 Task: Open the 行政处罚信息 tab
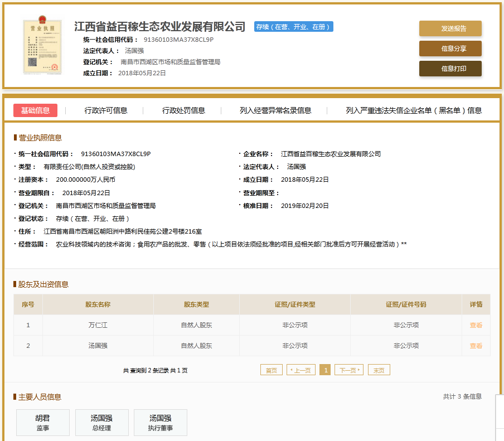pyautogui.click(x=183, y=110)
